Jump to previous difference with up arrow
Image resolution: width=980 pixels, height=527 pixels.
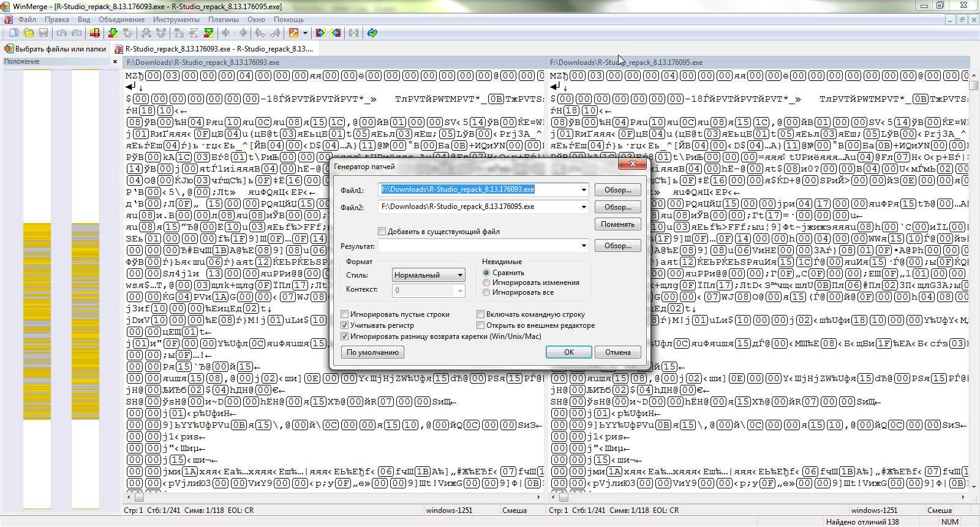127,33
